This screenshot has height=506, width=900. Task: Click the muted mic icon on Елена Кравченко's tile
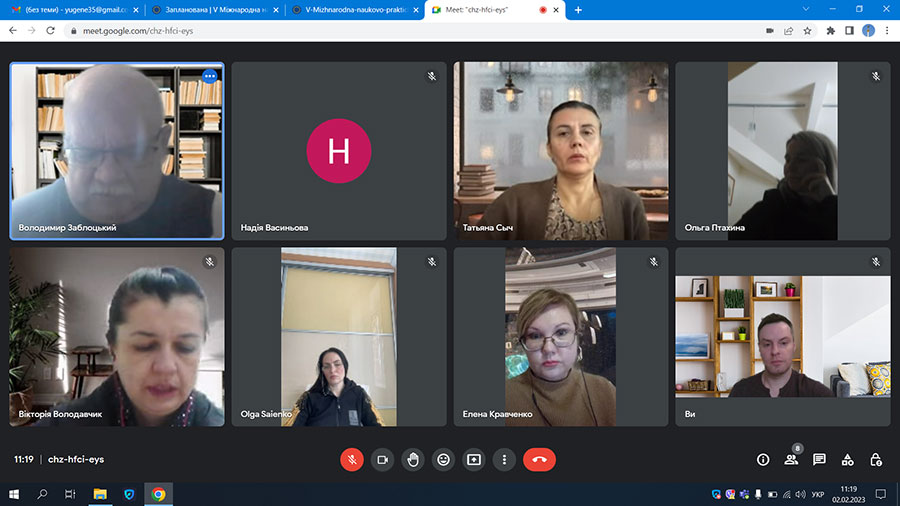coord(654,262)
